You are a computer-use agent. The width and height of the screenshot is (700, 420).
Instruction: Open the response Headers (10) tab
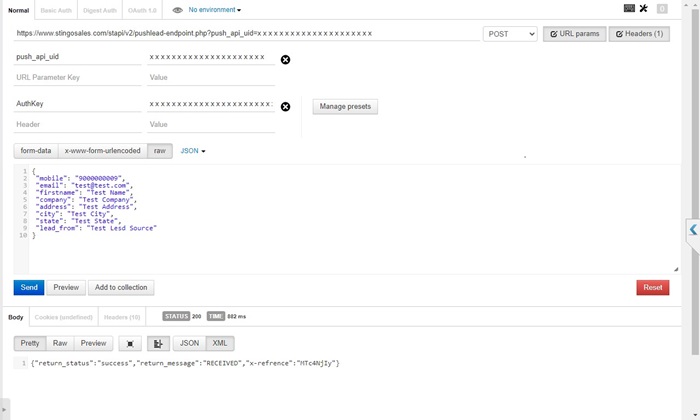(x=122, y=317)
